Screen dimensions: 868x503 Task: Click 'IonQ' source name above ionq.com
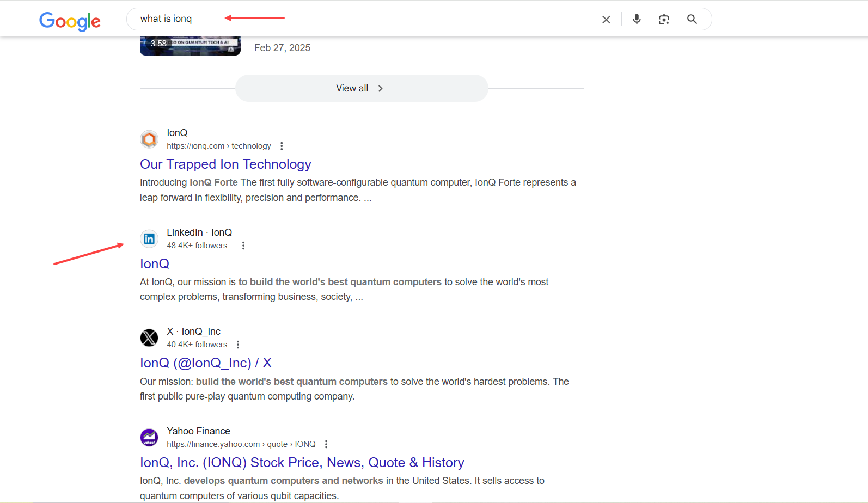(177, 133)
